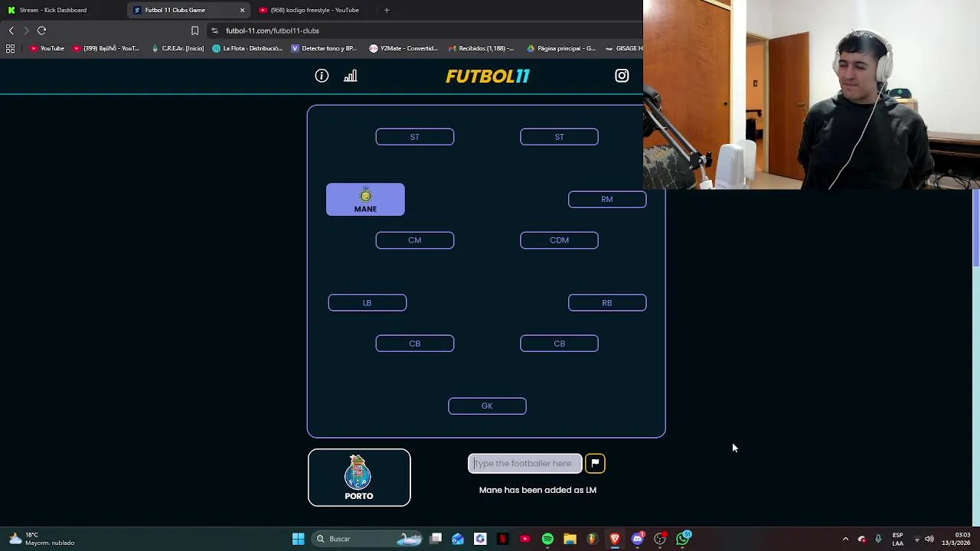980x551 pixels.
Task: Open File Explorer from the taskbar
Action: [x=570, y=539]
